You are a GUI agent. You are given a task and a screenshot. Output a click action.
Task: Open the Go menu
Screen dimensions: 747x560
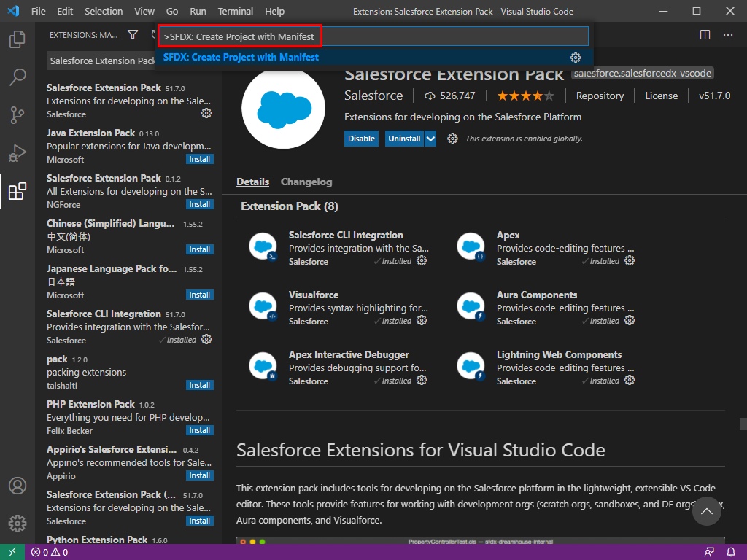172,11
